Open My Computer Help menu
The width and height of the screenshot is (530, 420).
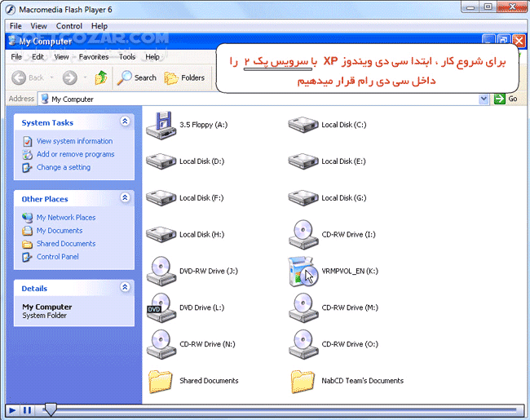(152, 57)
